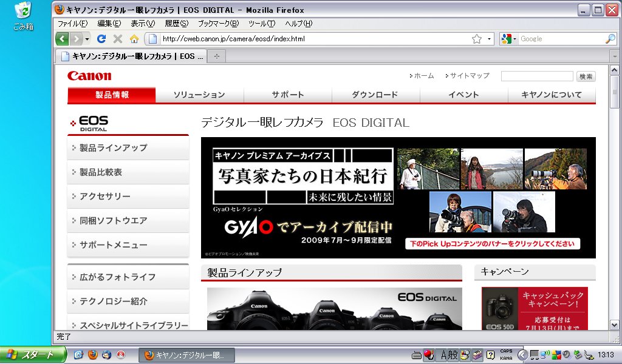Screen dimensions: 622x364
Task: Open スペシャルサイトライブラリー in the sidebar
Action: pos(128,323)
